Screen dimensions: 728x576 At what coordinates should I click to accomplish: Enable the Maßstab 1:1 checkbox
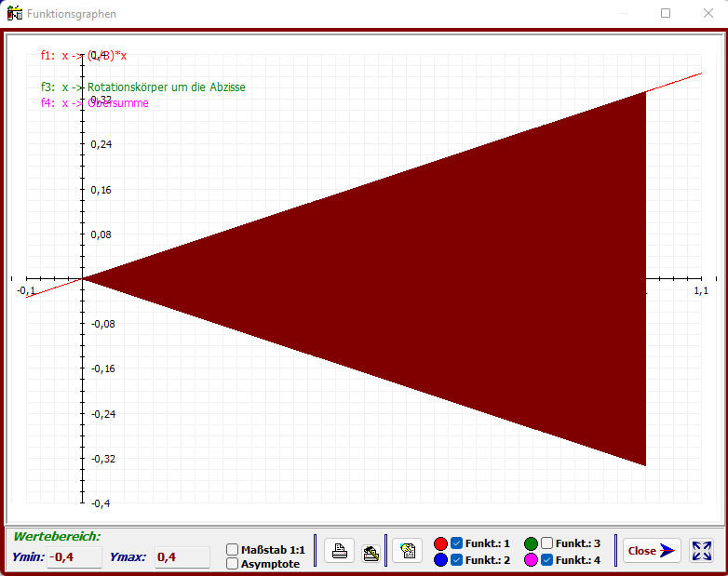click(233, 550)
